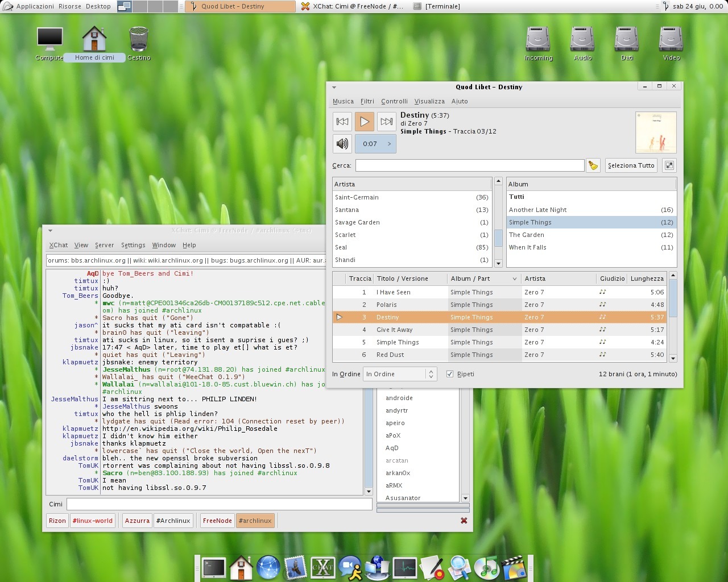Click the Titolo / Versione column header

[410, 278]
